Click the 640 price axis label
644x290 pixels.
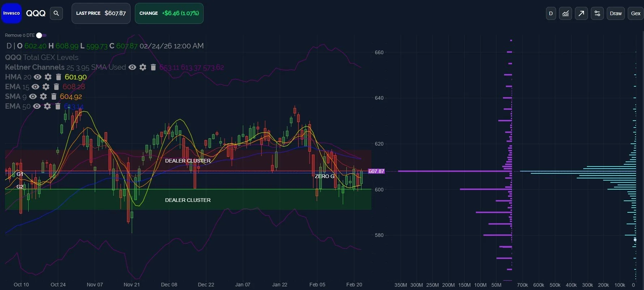[379, 98]
